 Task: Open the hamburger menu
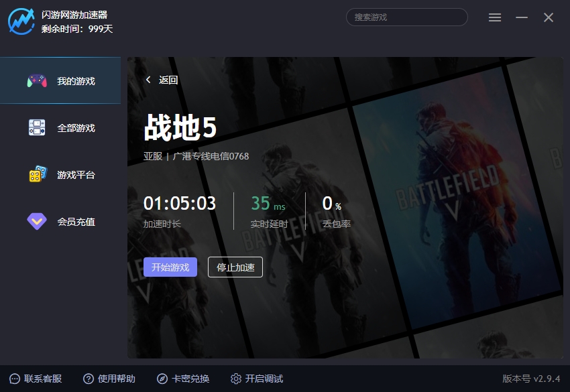tap(495, 17)
